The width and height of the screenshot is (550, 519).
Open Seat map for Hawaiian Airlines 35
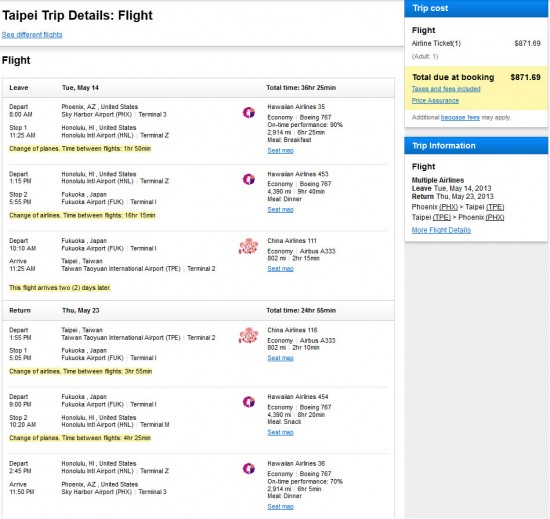tap(280, 150)
